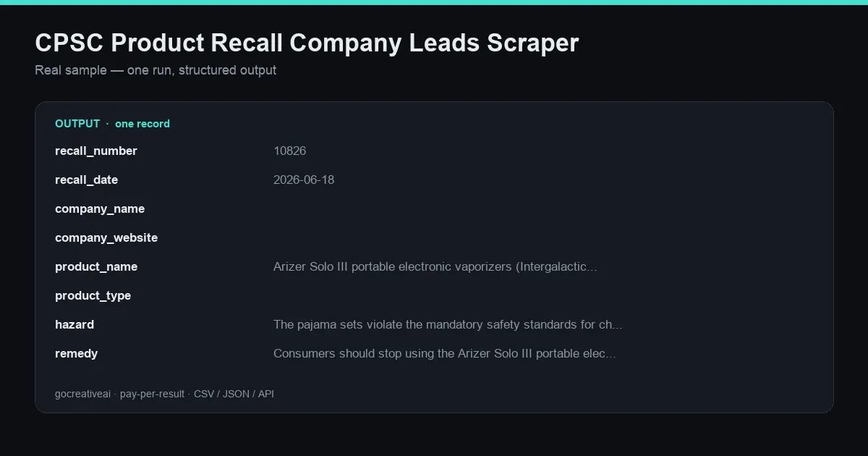Click the OUTPUT one record header label

coord(112,124)
